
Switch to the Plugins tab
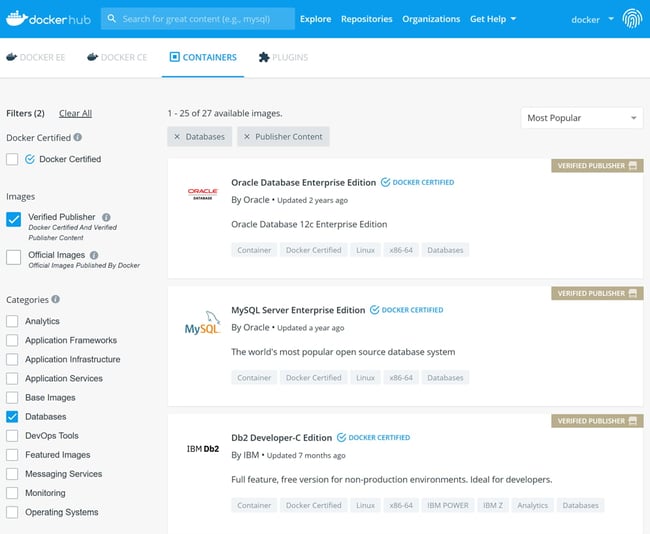(x=283, y=57)
